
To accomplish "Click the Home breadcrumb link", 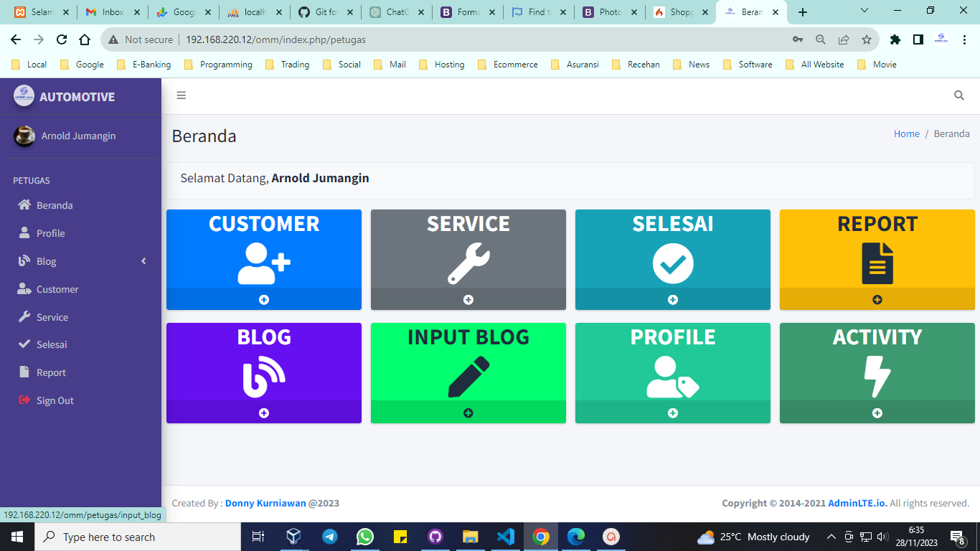I will (906, 133).
